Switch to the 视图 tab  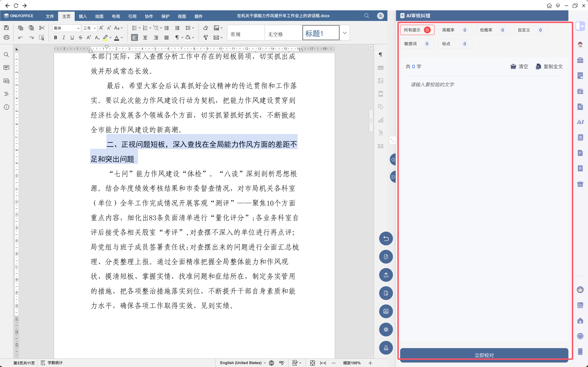[182, 16]
